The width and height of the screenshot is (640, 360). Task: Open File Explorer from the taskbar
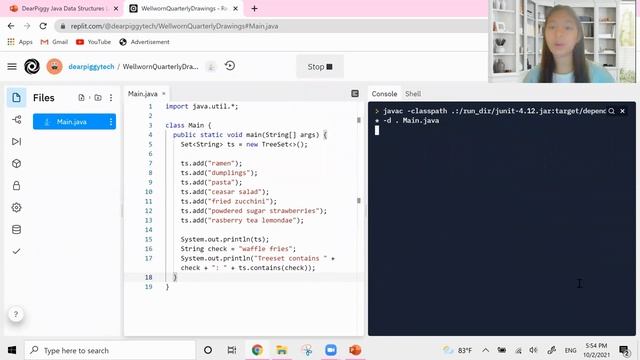click(x=282, y=350)
